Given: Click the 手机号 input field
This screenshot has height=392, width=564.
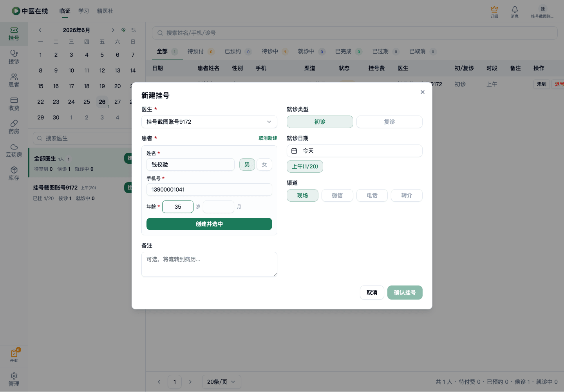Looking at the screenshot, I should click(x=209, y=190).
